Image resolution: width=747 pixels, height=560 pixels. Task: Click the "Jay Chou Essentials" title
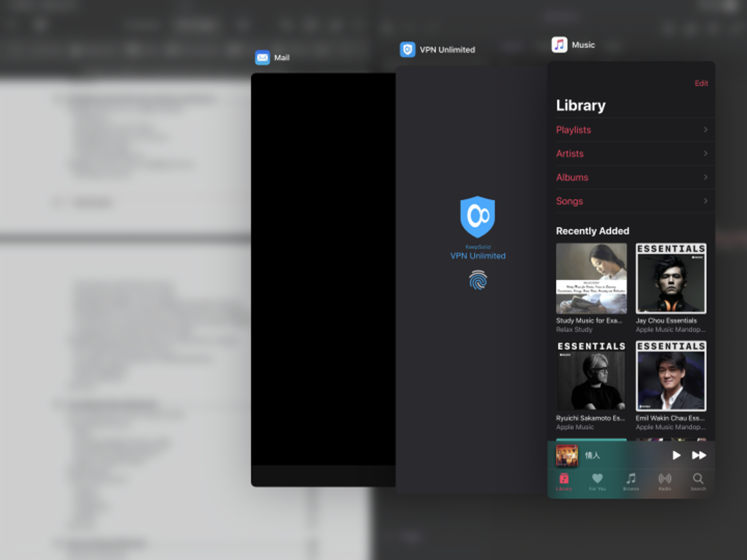click(666, 321)
